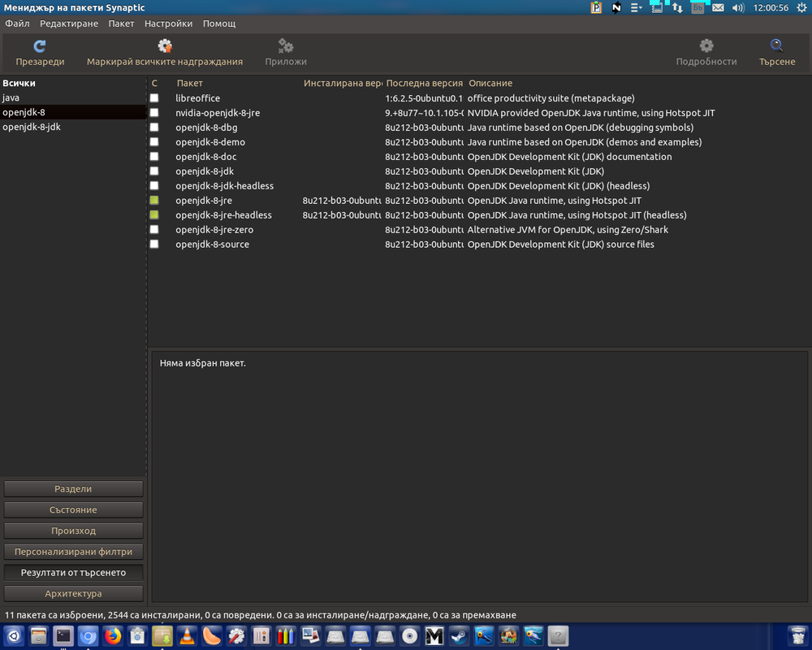Mark the openjdk-8-source checkbox
This screenshot has height=650, width=812.
click(154, 244)
